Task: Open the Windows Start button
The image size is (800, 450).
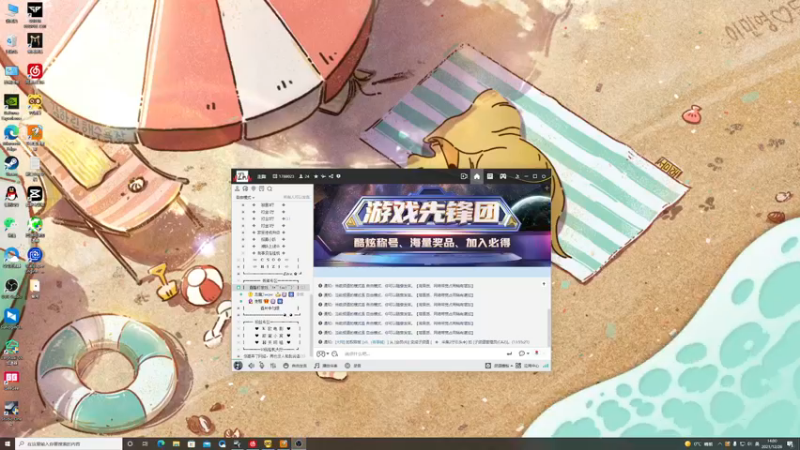Action: click(x=7, y=444)
